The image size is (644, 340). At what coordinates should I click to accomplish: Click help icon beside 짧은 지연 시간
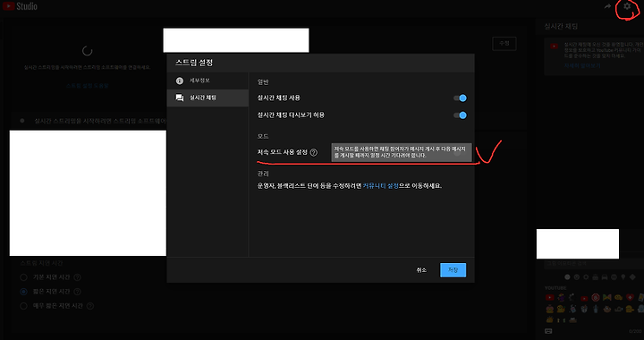(x=77, y=292)
